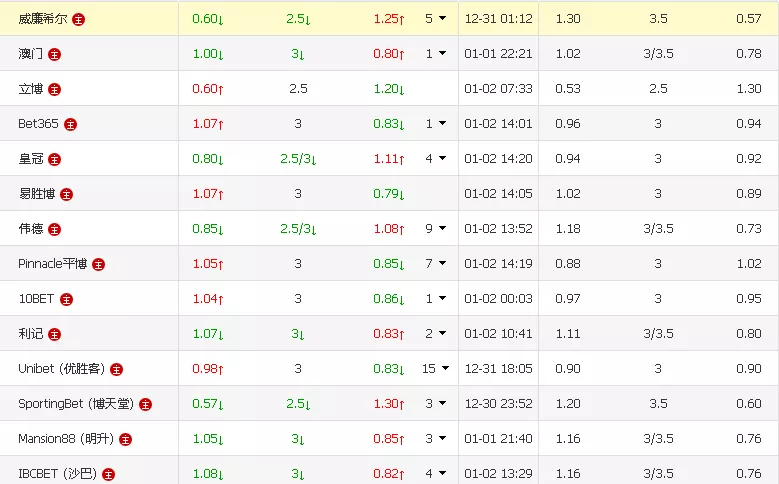This screenshot has width=779, height=484.
Task: Click the red 主 badge beside Bet365
Action: 70,124
